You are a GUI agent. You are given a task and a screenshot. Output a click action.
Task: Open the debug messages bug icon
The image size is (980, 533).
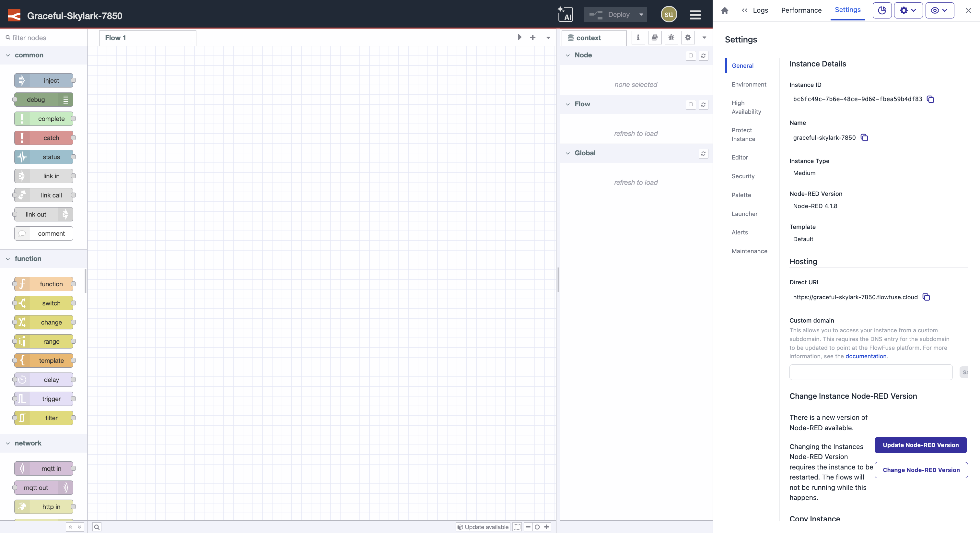(671, 37)
